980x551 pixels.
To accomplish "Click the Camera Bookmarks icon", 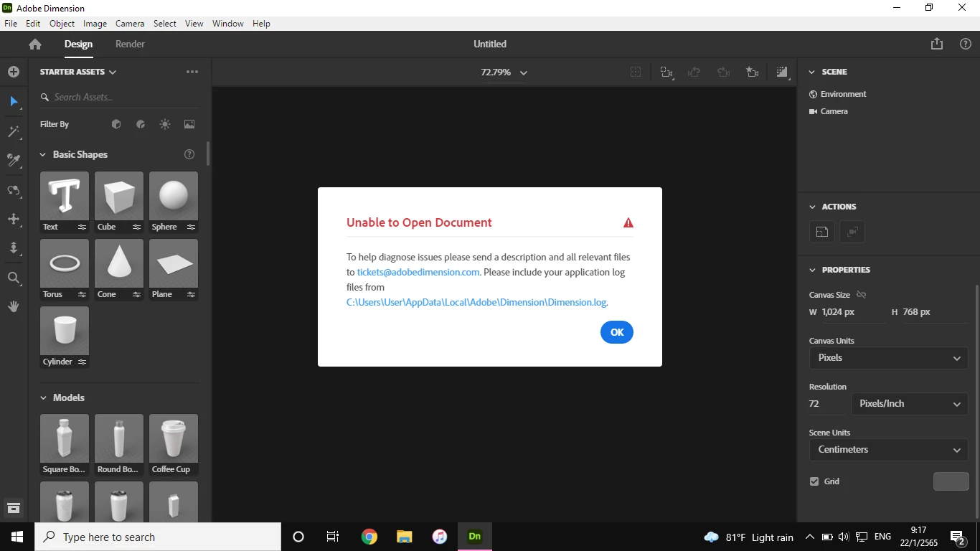I will click(753, 72).
